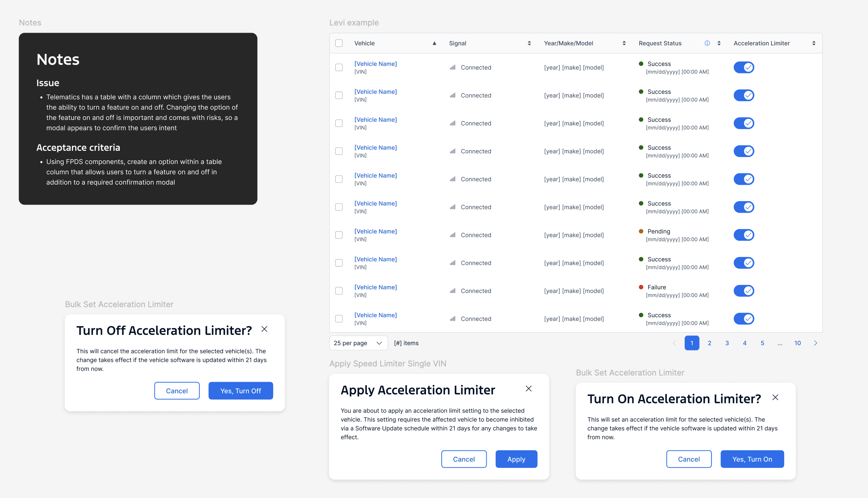868x498 pixels.
Task: Close Turn Off Acceleration Limiter modal
Action: click(264, 329)
